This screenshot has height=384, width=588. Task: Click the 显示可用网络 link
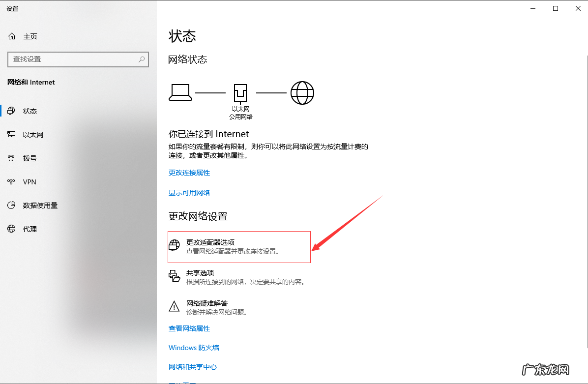(189, 192)
